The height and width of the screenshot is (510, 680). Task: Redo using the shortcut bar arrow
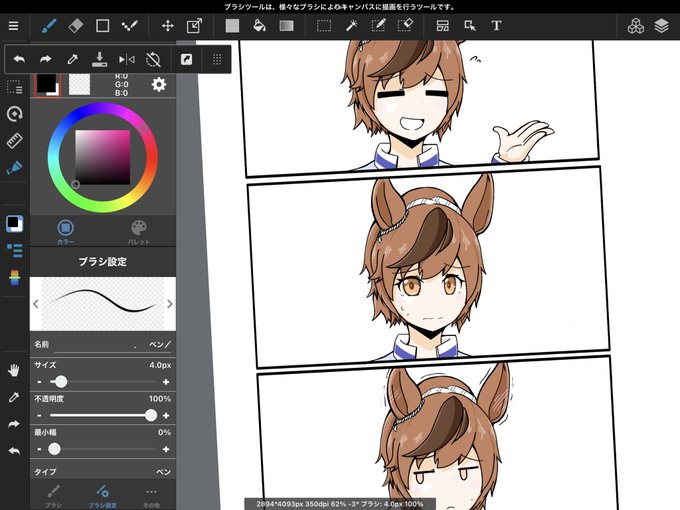coord(46,59)
